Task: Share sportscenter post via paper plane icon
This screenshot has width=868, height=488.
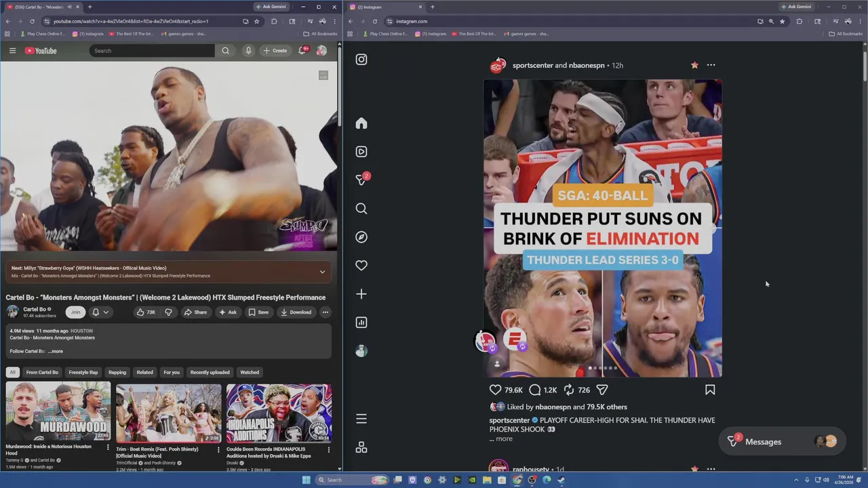Action: click(602, 390)
